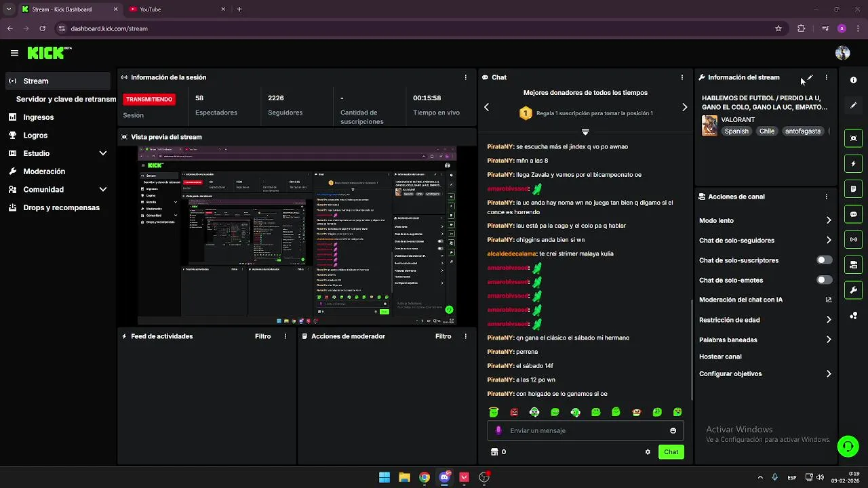Toggle the chat bubble widget icon
The width and height of the screenshot is (868, 488).
pos(853,214)
